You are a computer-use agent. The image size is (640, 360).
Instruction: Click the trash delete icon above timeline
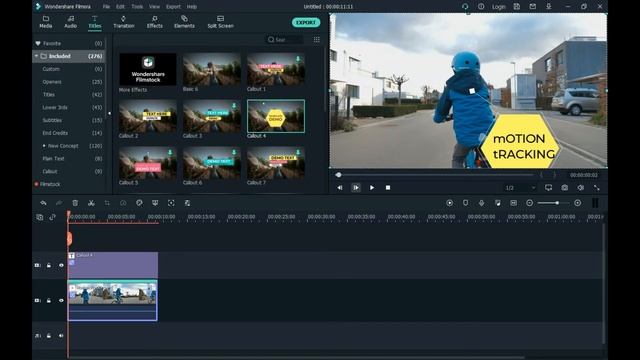click(x=75, y=203)
